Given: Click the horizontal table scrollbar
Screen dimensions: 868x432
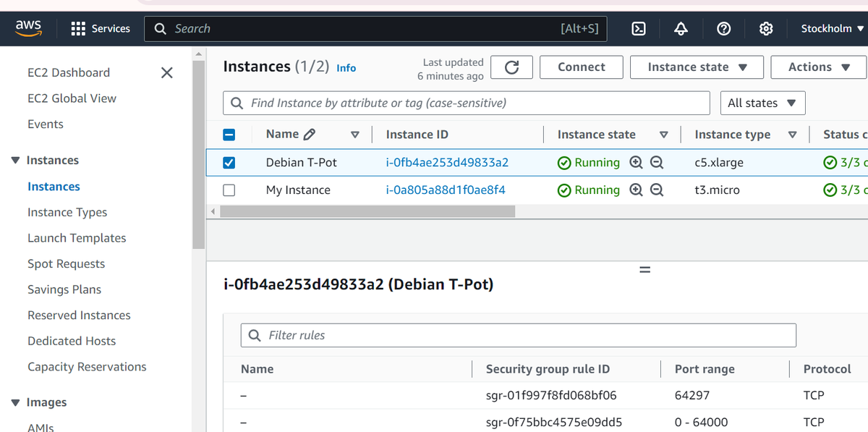Looking at the screenshot, I should pyautogui.click(x=367, y=211).
